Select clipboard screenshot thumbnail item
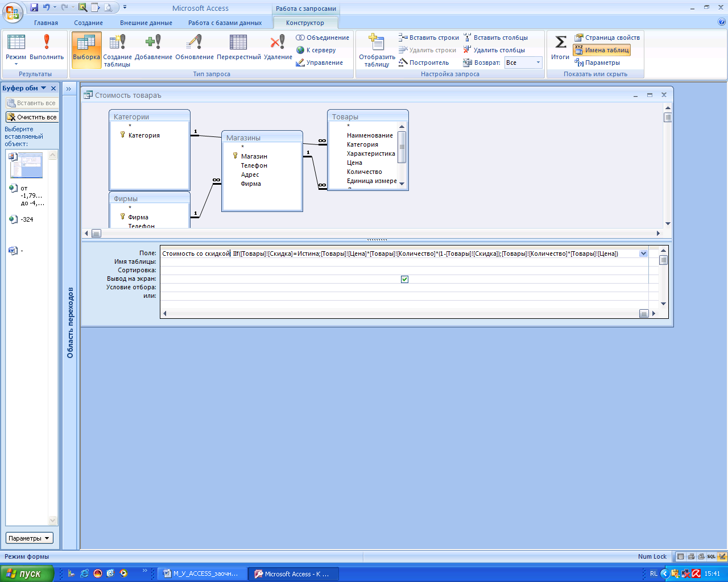Viewport: 728px width, 582px height. pyautogui.click(x=26, y=165)
